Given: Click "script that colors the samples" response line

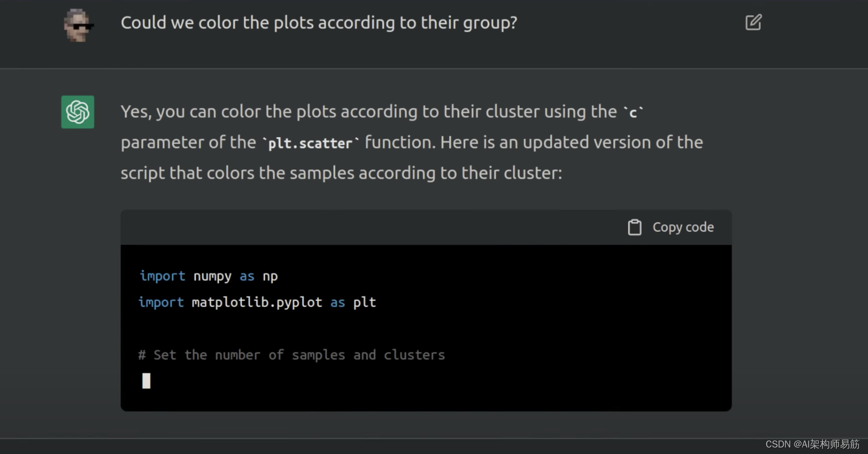Looking at the screenshot, I should coord(341,173).
